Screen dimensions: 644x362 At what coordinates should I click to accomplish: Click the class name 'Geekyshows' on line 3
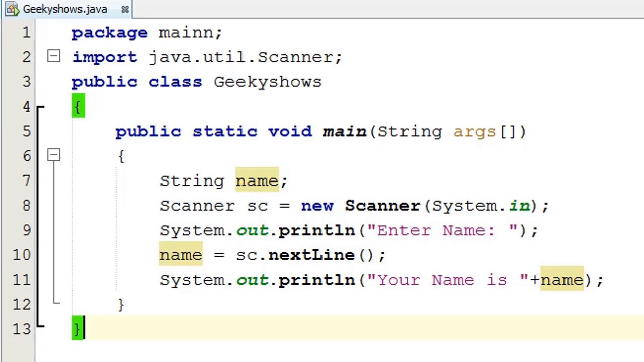[268, 82]
